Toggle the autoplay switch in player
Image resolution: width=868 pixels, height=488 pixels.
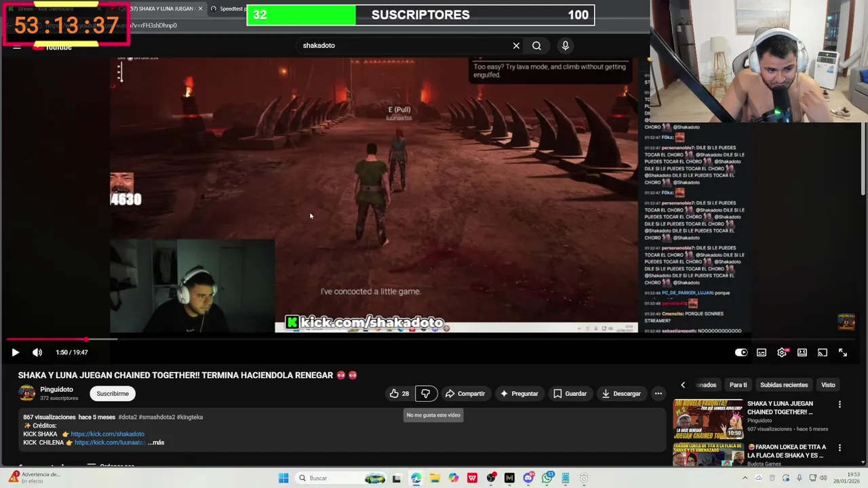point(741,352)
